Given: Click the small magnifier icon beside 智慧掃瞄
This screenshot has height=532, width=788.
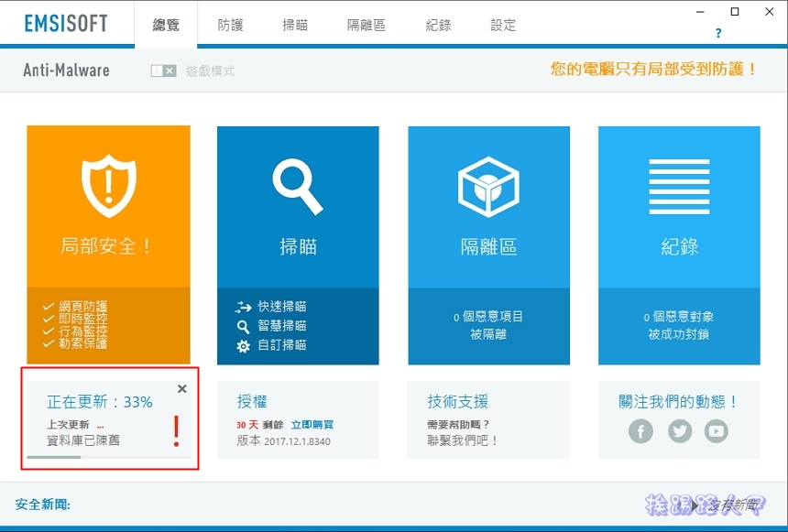Looking at the screenshot, I should click(243, 327).
